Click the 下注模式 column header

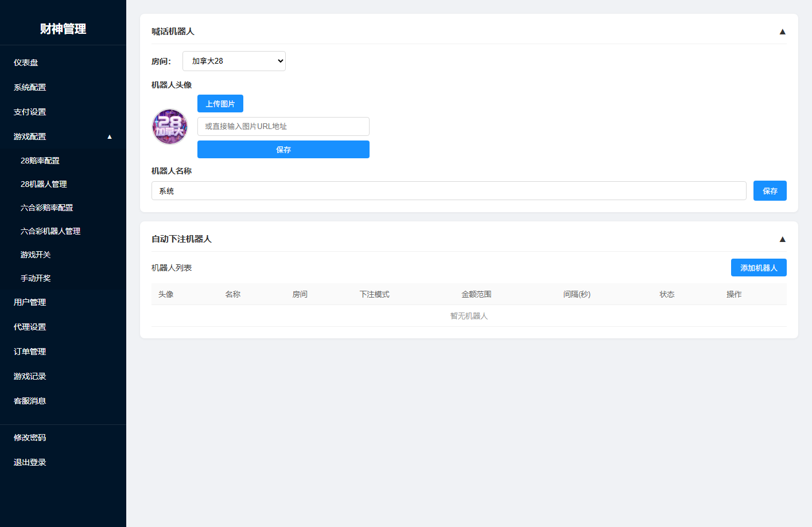(x=375, y=294)
